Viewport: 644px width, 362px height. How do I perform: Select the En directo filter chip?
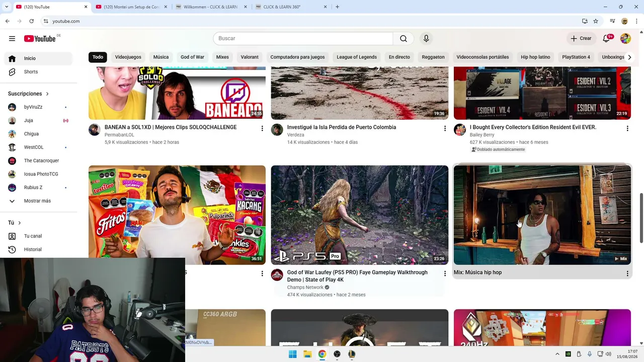pos(399,57)
